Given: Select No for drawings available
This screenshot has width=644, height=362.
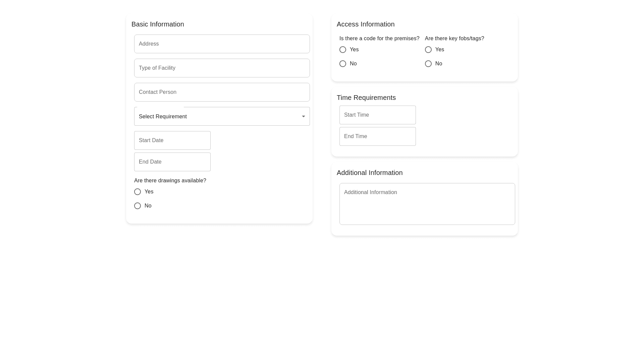Looking at the screenshot, I should 138,206.
